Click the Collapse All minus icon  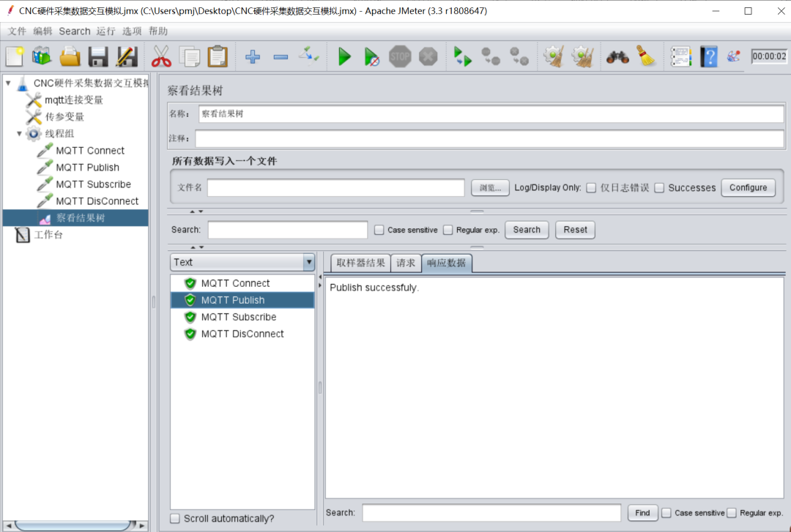(281, 57)
